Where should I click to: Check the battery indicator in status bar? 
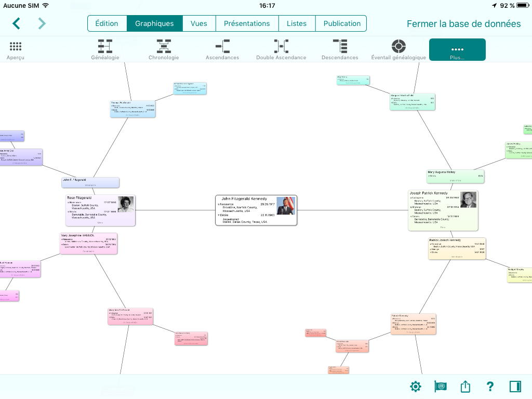click(x=523, y=5)
